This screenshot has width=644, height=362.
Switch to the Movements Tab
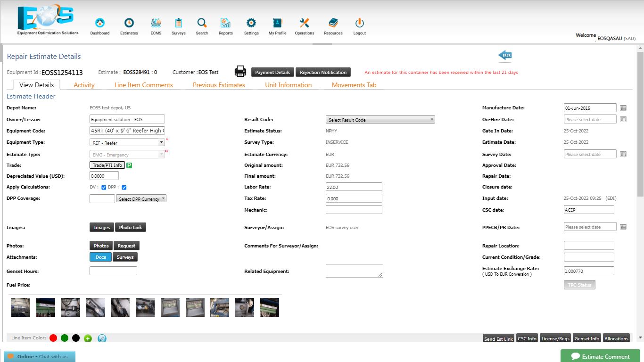click(x=354, y=85)
